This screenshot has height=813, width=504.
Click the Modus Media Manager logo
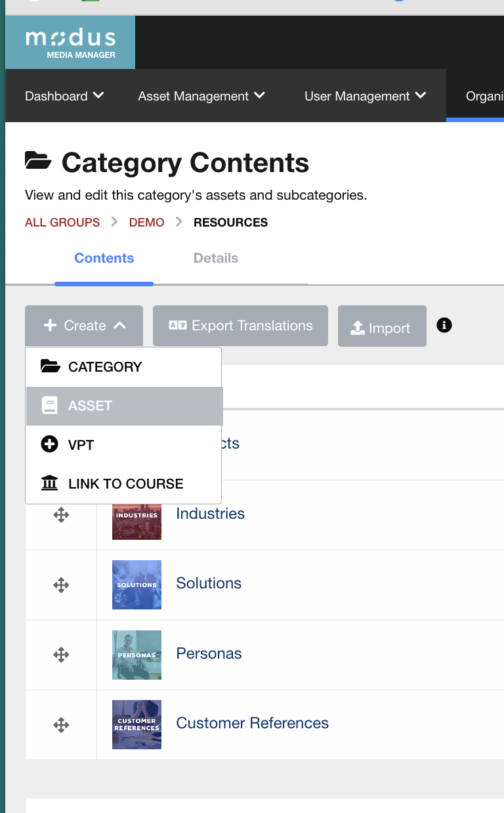[x=70, y=43]
